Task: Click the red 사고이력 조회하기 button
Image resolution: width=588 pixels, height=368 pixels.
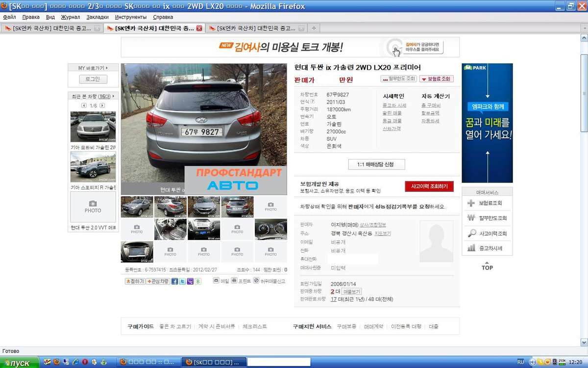Action: [x=429, y=186]
